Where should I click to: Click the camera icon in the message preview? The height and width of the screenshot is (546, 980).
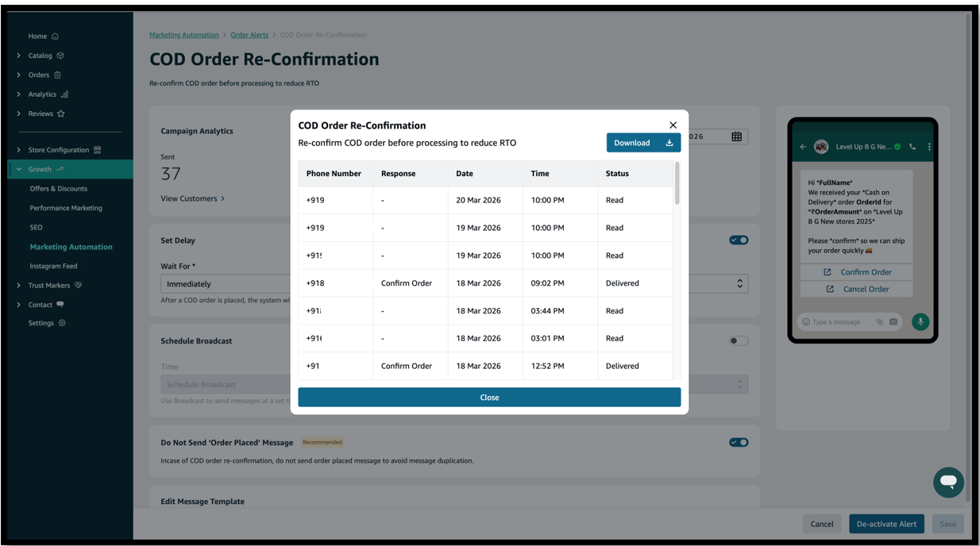pos(893,322)
